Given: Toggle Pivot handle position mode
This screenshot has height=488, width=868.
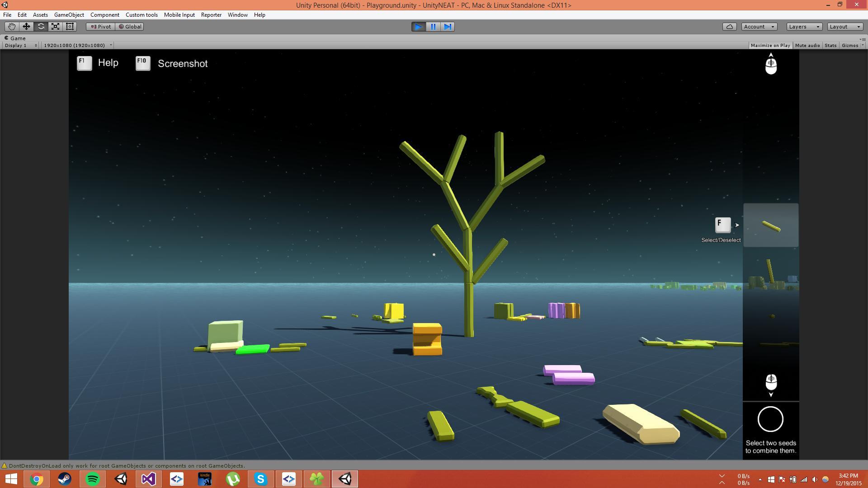Looking at the screenshot, I should (101, 27).
